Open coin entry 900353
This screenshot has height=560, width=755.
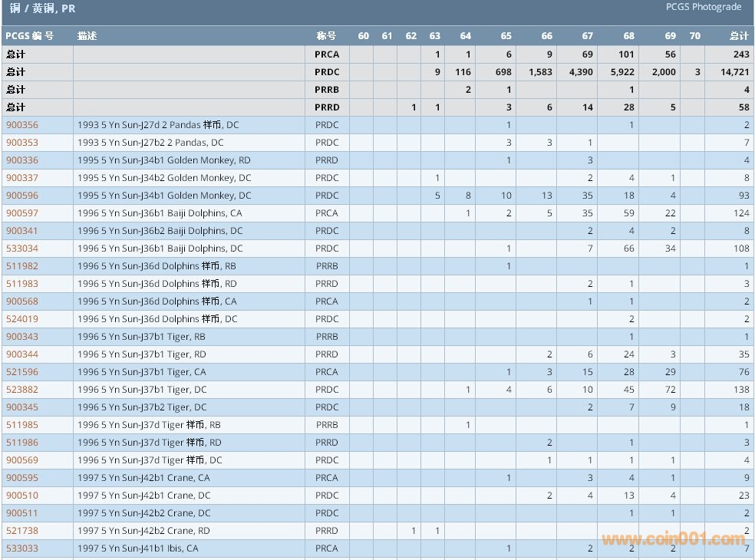click(x=22, y=143)
